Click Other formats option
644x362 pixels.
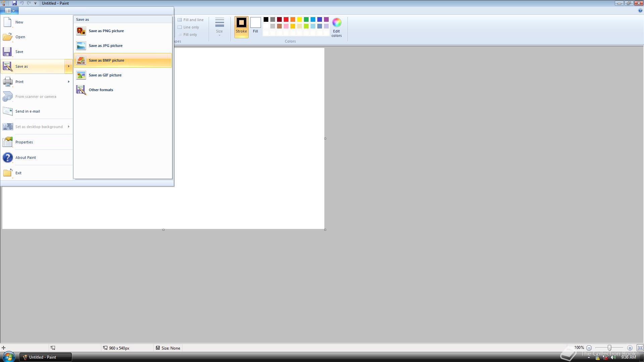coord(123,90)
